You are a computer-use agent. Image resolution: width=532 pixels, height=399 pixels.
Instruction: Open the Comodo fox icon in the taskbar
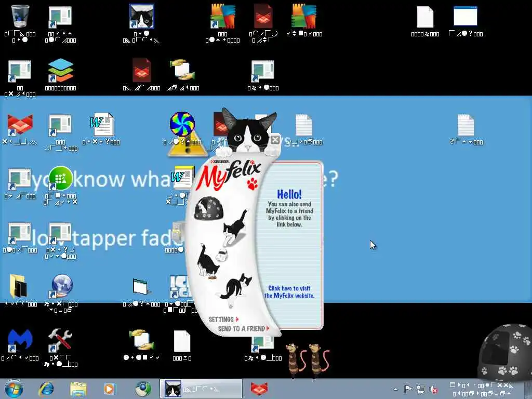259,389
